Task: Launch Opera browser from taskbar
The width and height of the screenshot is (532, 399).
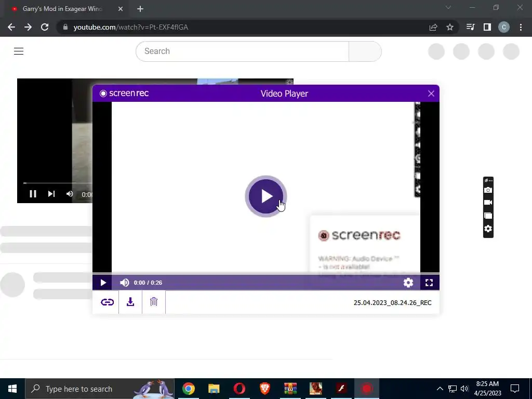Action: [239, 389]
